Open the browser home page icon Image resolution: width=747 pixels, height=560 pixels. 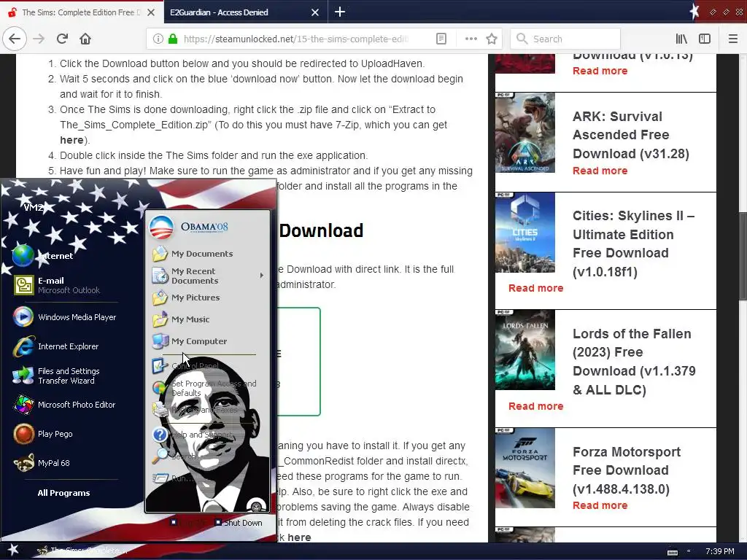(85, 39)
